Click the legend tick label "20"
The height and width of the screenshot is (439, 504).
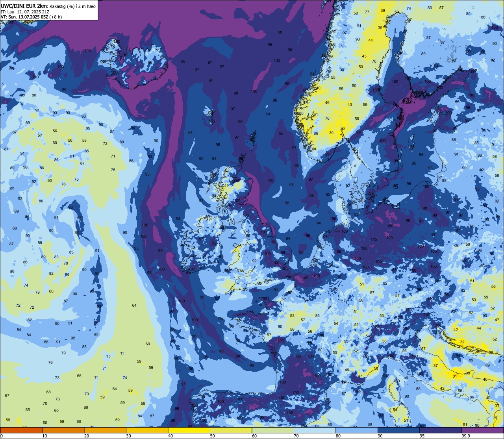point(87,436)
